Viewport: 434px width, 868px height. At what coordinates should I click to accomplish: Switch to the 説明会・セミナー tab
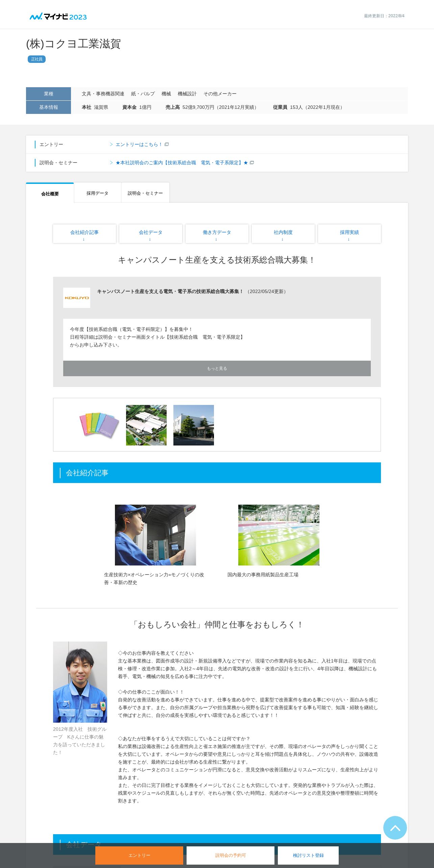145,193
